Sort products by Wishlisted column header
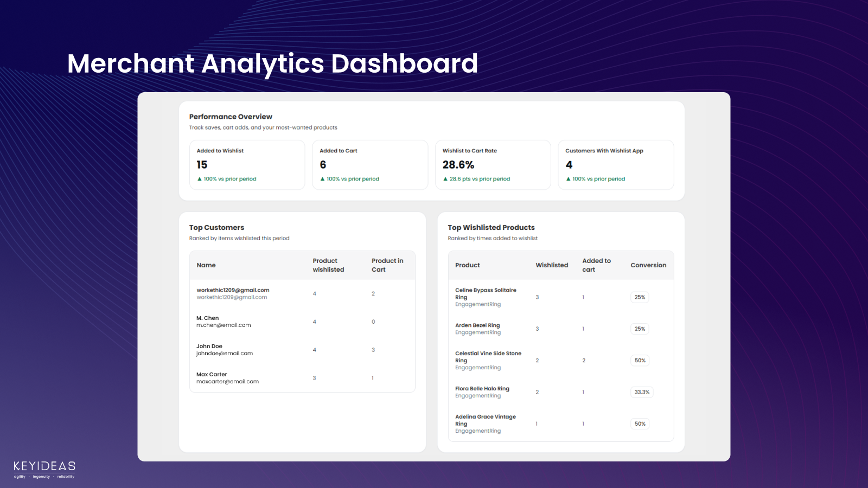Image resolution: width=868 pixels, height=488 pixels. coord(552,265)
